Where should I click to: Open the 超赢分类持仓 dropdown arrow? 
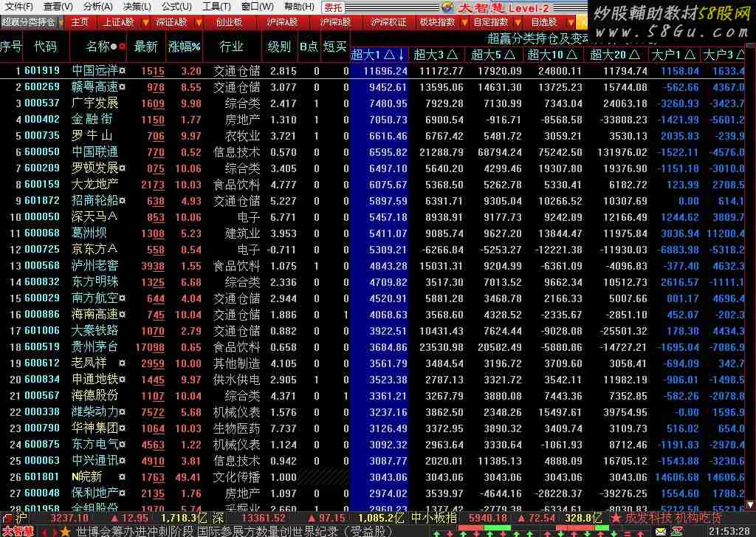pos(61,22)
